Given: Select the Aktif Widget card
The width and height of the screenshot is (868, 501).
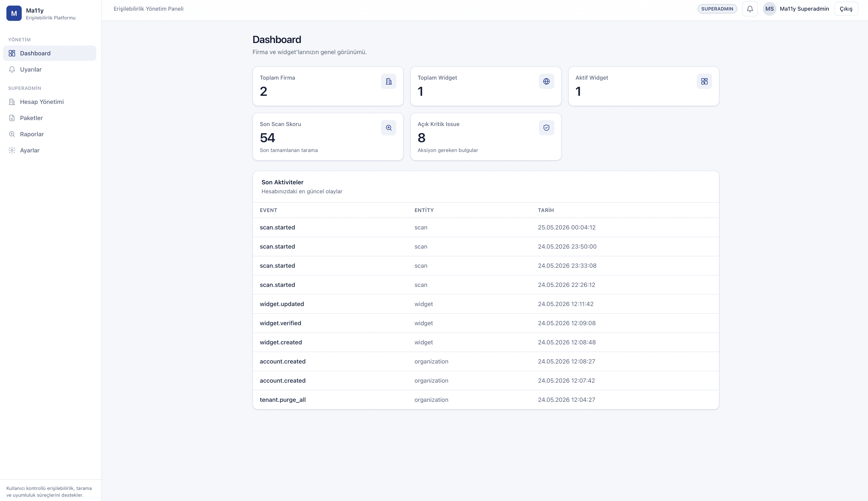Looking at the screenshot, I should (644, 86).
